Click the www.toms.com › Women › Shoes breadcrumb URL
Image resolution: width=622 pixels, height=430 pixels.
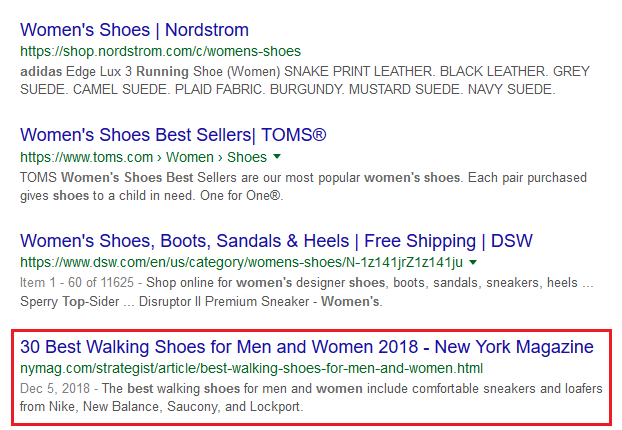coord(144,157)
